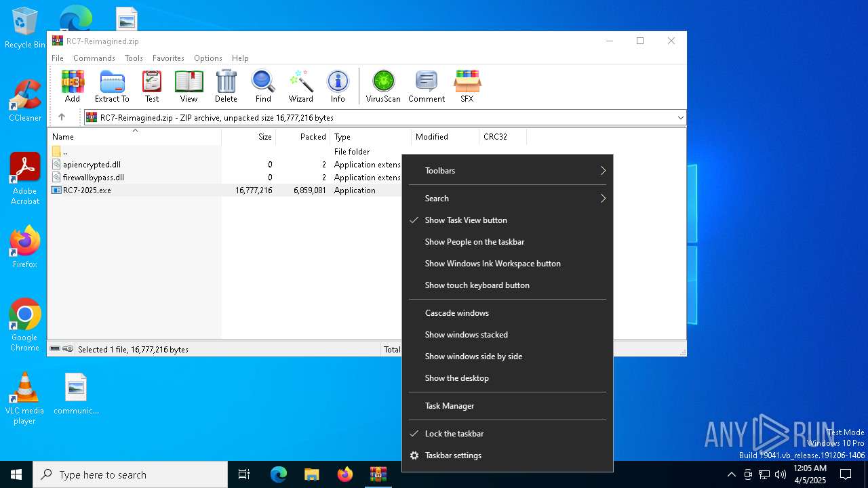Viewport: 868px width, 488px height.
Task: Open File Explorer from the taskbar
Action: (x=311, y=474)
